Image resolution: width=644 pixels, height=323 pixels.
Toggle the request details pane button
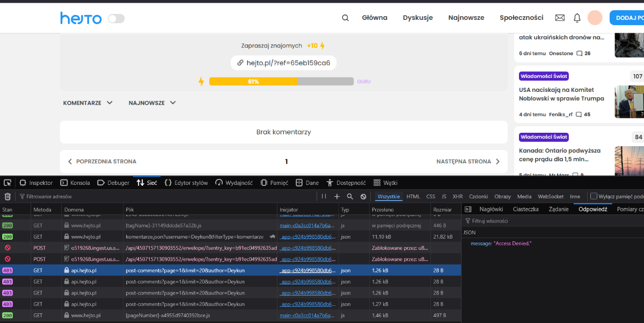[x=467, y=210]
